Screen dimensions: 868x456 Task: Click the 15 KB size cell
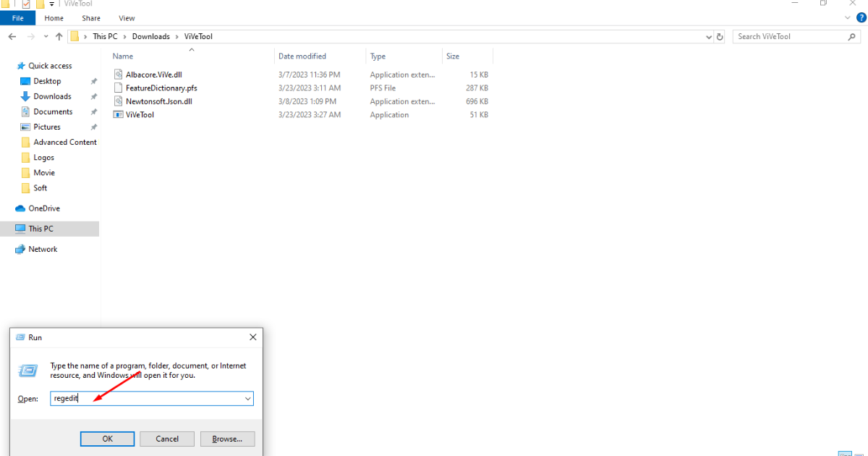tap(480, 75)
